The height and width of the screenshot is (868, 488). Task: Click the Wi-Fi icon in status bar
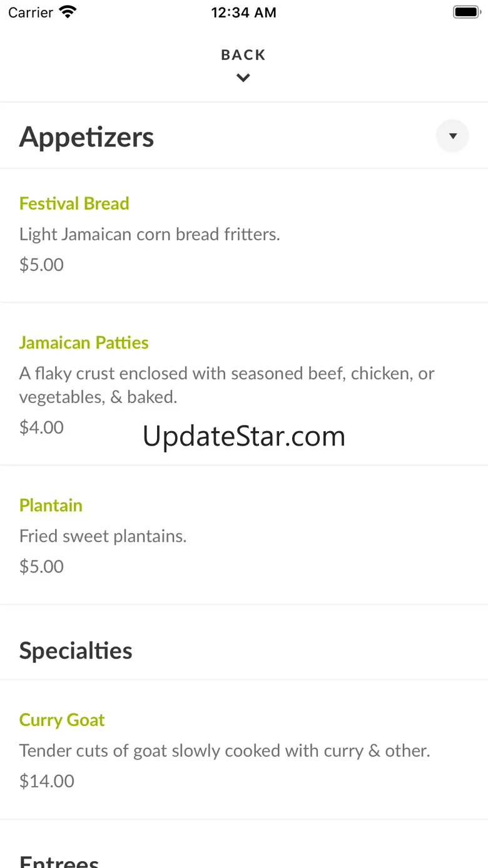[67, 13]
